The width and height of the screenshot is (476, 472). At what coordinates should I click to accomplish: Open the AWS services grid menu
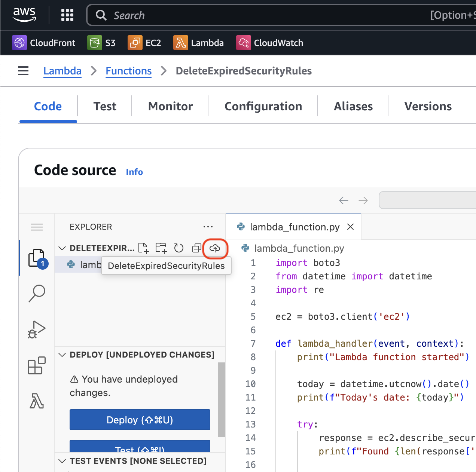[67, 15]
